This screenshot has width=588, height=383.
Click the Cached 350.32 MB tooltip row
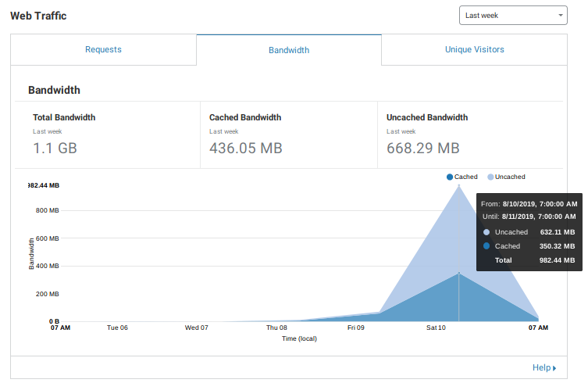tap(529, 246)
